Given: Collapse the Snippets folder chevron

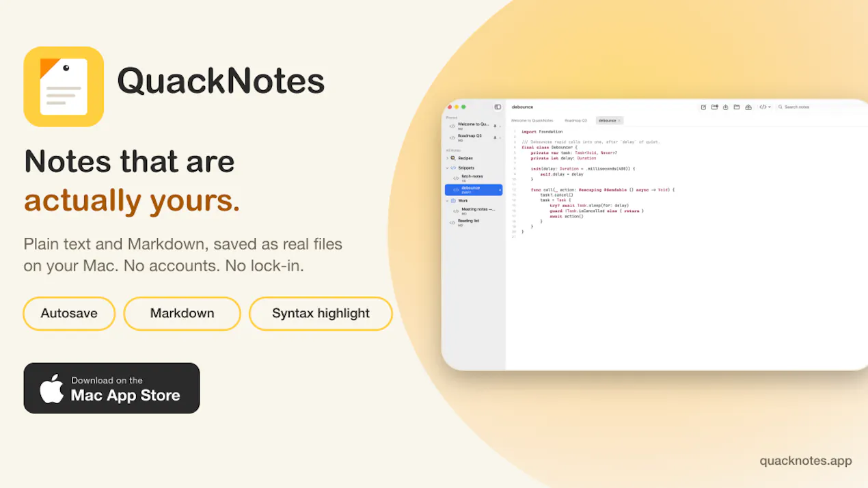Looking at the screenshot, I should (x=448, y=167).
